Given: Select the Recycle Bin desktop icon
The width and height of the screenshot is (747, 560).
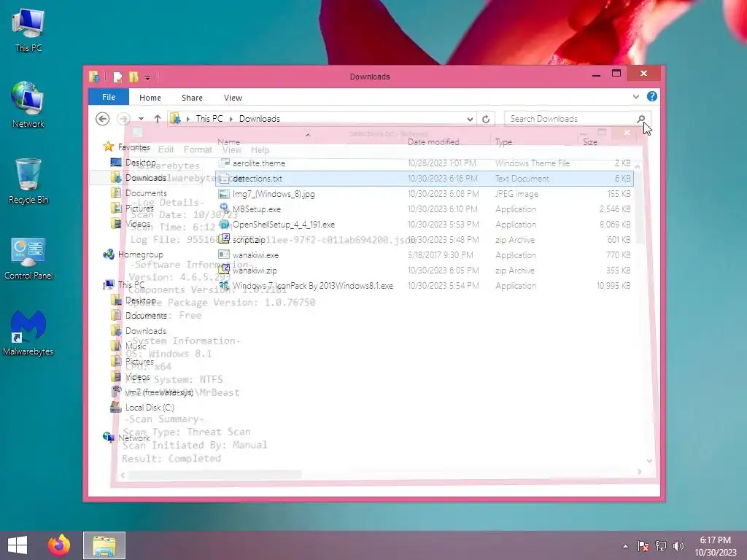Looking at the screenshot, I should click(x=28, y=181).
